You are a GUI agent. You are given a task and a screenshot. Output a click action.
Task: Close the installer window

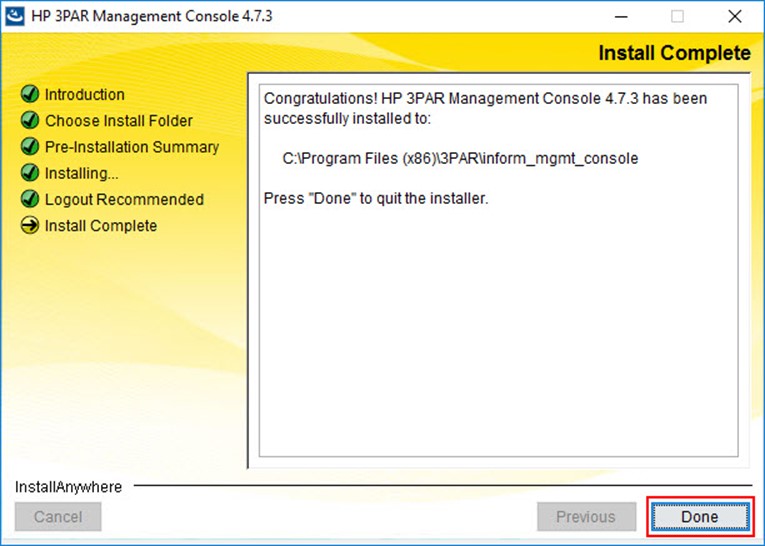[x=735, y=17]
